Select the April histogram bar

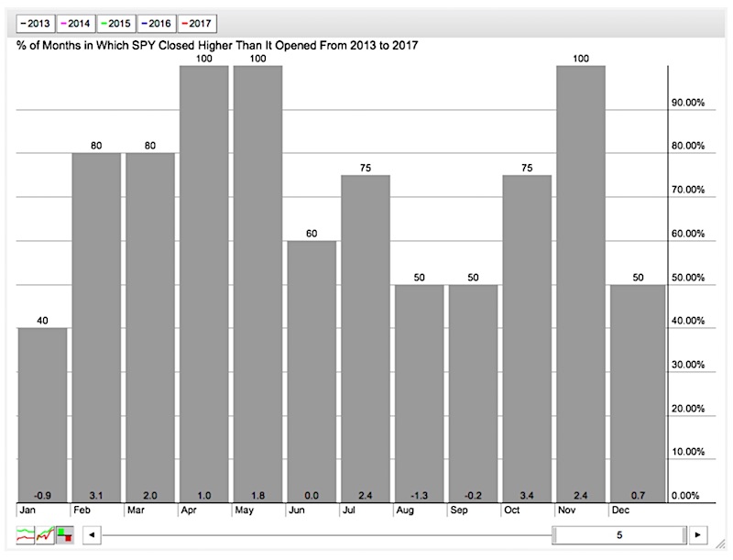203,284
